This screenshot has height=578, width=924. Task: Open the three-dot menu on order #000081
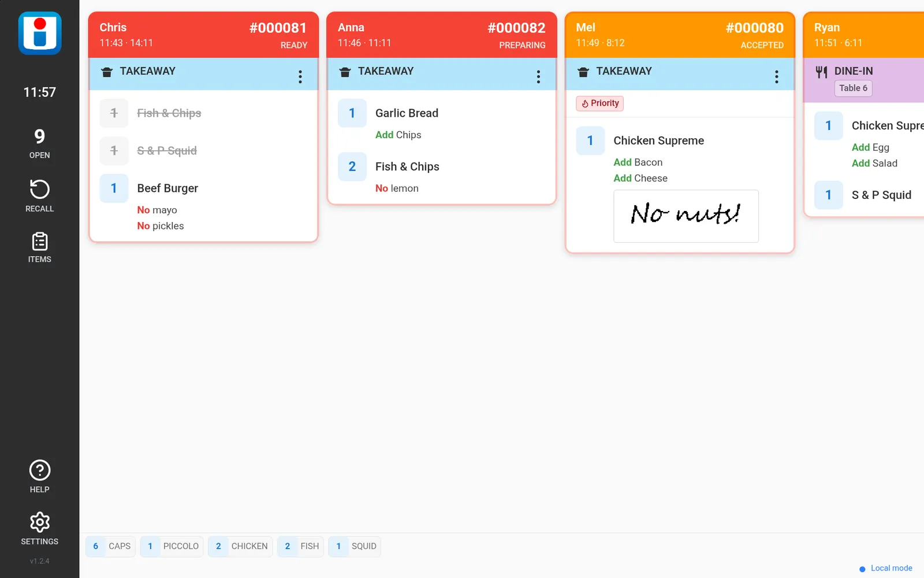300,76
